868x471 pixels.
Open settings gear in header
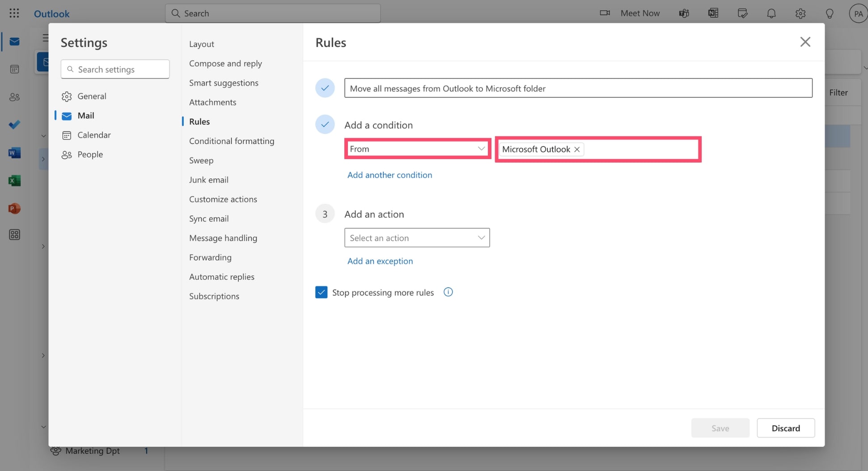[800, 13]
